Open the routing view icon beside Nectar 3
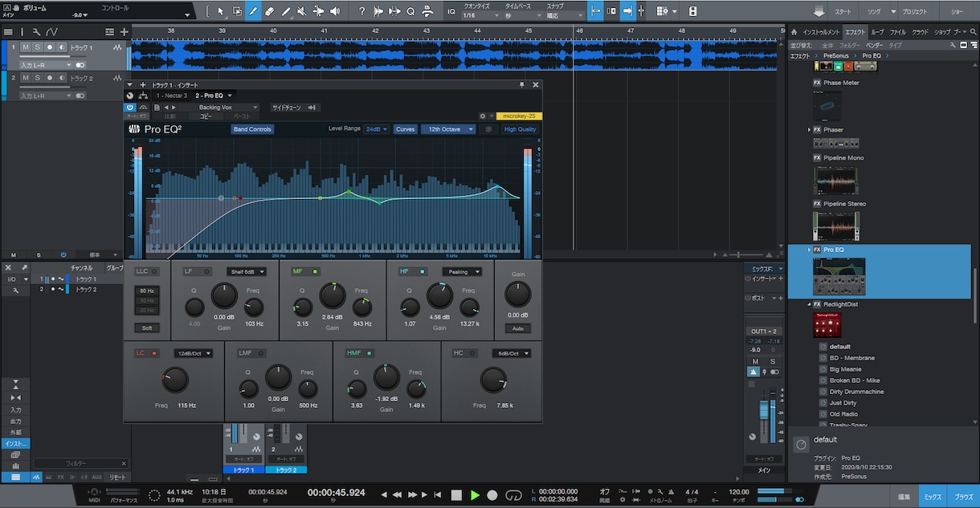The image size is (980, 508). click(143, 96)
